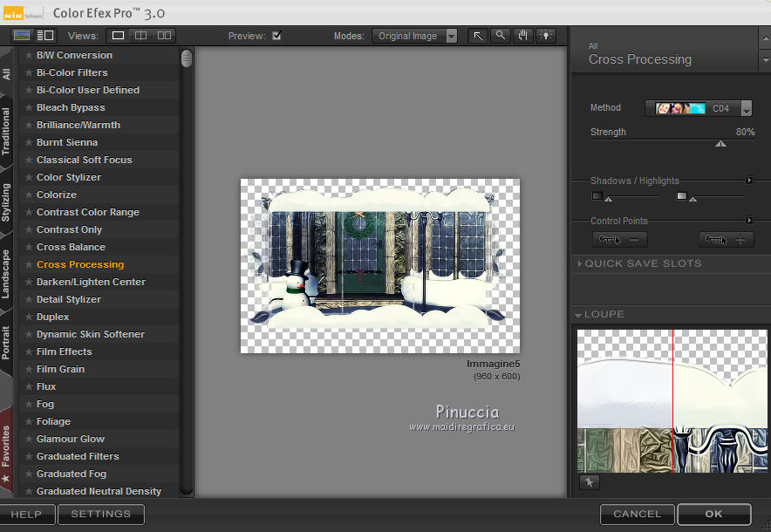Toggle the Preview checkbox
Viewport: 771px width, 532px height.
click(276, 36)
